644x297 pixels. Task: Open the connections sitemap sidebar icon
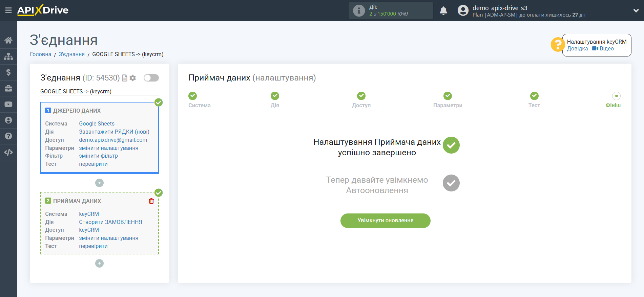click(x=8, y=56)
